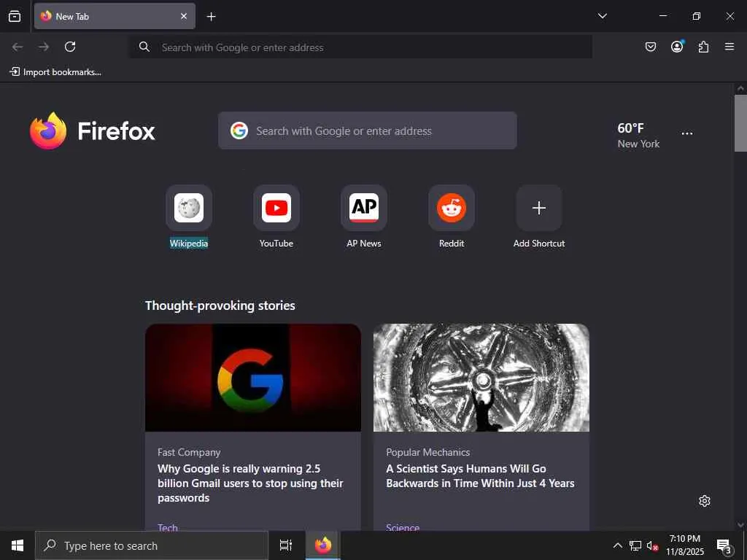Screen dimensions: 747x560
Task: Click the Google G icon in search box
Action: tap(239, 131)
